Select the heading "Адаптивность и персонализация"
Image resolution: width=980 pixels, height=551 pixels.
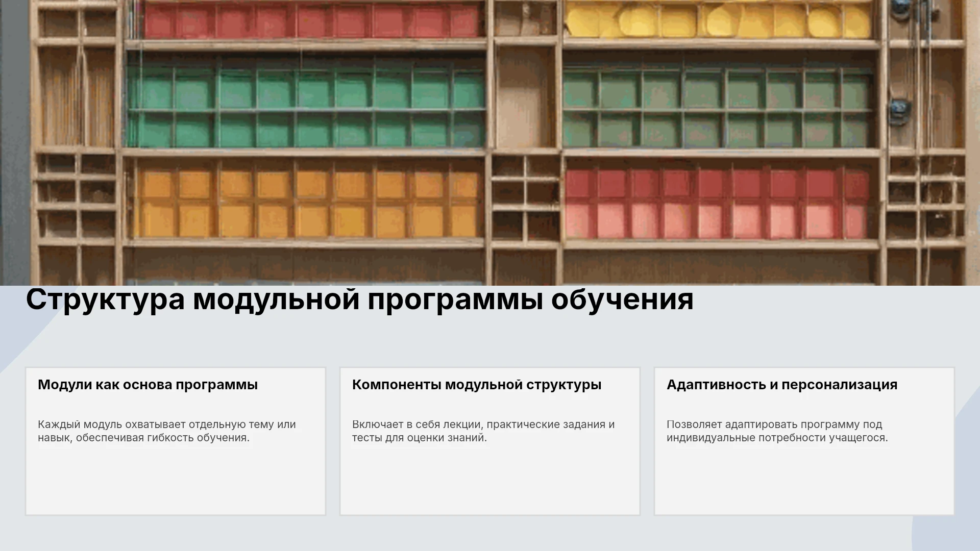(x=782, y=385)
